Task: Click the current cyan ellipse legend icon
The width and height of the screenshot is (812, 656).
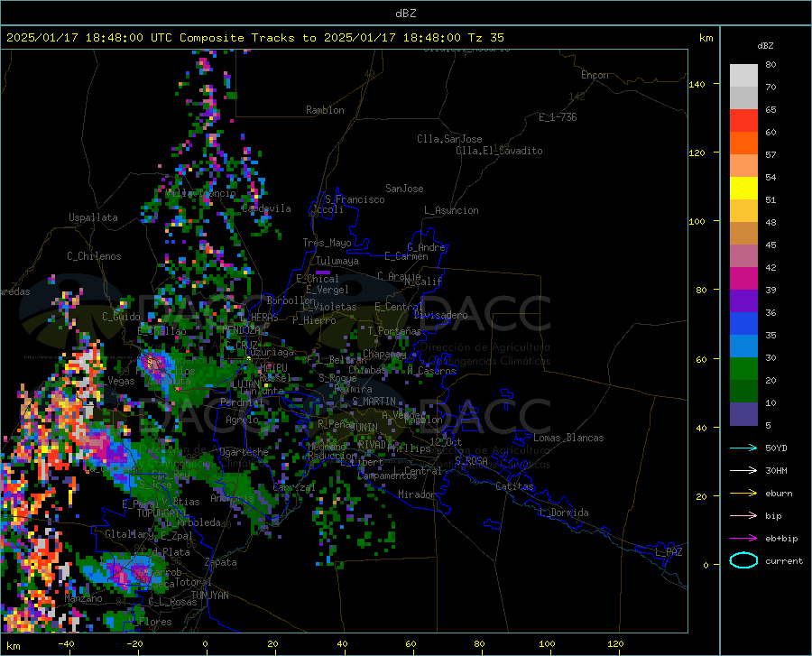Action: coord(743,560)
